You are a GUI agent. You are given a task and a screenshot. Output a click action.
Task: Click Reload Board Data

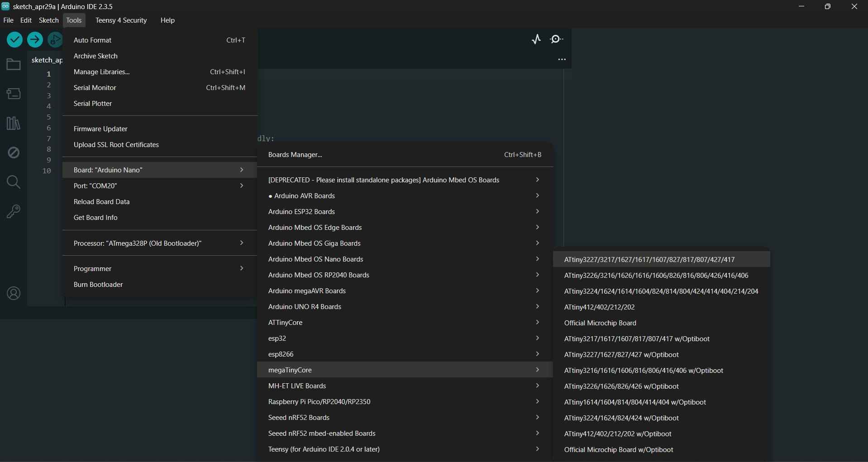[x=160, y=202]
